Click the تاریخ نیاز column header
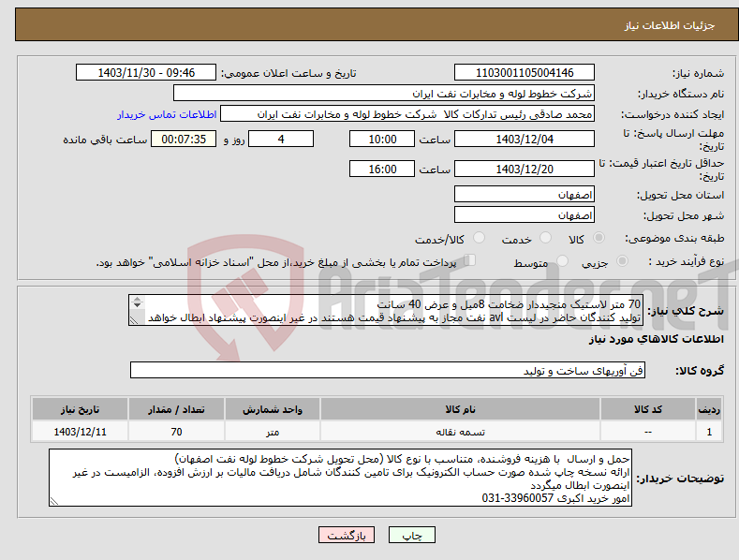This screenshot has height=560, width=739. click(80, 409)
